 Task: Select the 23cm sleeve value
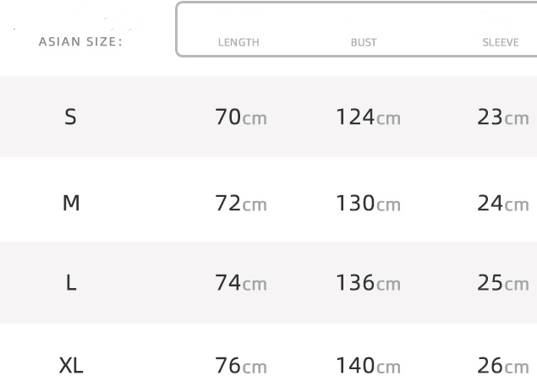(503, 117)
